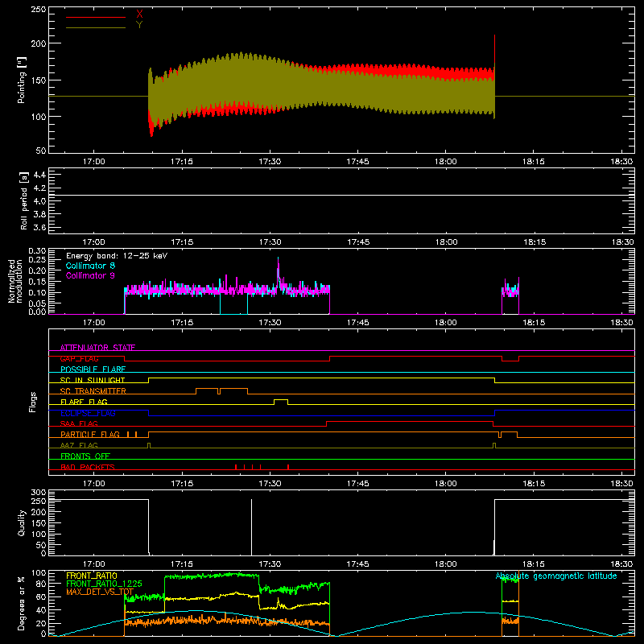This screenshot has width=644, height=644.
Task: Click the 'Quality' y-axis title
Action: tap(22, 522)
